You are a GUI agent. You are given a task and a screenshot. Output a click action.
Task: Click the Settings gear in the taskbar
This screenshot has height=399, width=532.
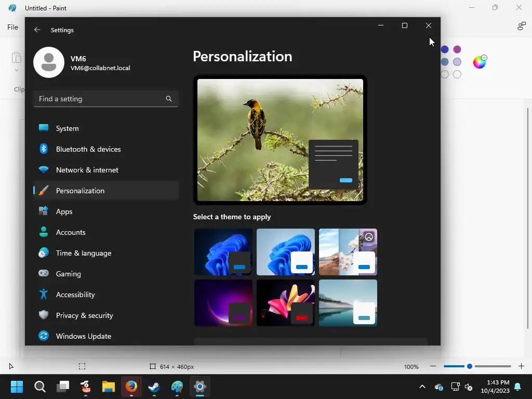[200, 387]
